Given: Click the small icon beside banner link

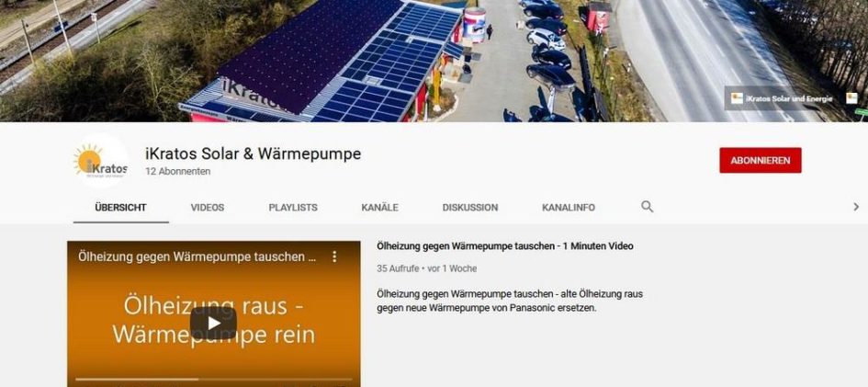Looking at the screenshot, I should [x=851, y=98].
